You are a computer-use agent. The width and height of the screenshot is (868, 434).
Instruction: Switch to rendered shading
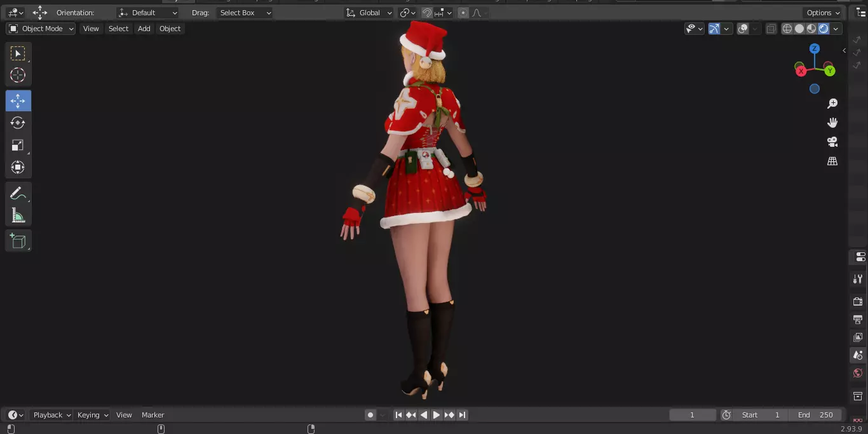pos(824,29)
